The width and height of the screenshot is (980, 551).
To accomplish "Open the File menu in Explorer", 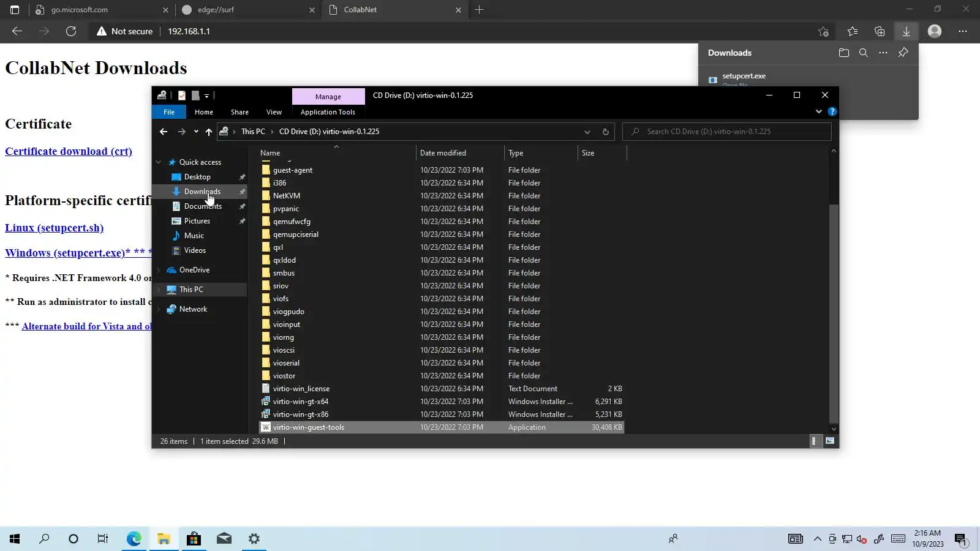I will (x=169, y=112).
